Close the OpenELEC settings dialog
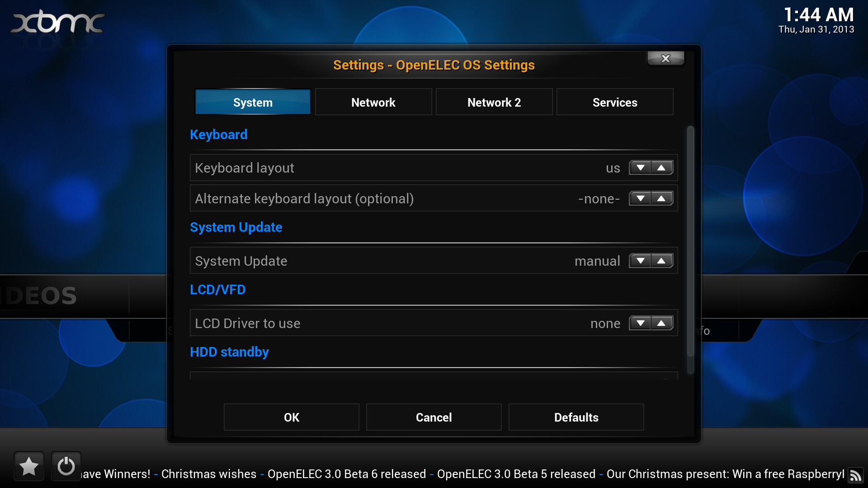The width and height of the screenshot is (868, 488). point(665,58)
